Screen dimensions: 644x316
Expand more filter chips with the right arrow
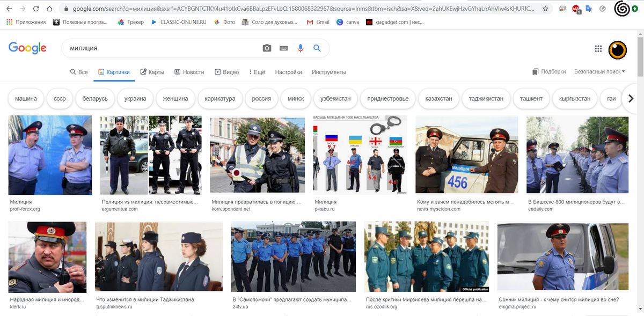point(632,99)
